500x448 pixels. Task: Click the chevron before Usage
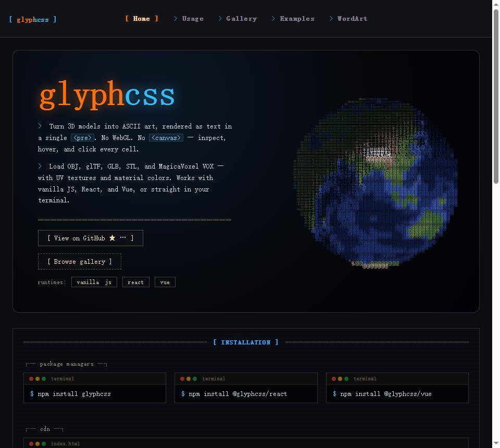[x=176, y=19]
